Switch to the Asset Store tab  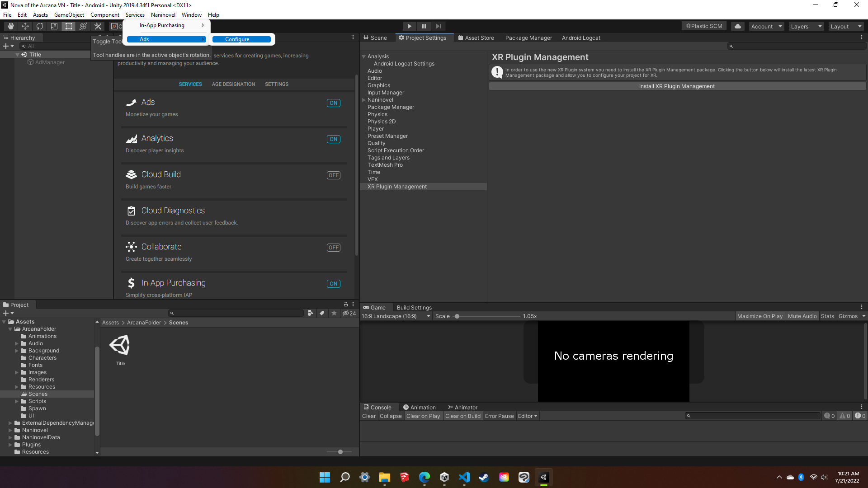coord(476,38)
